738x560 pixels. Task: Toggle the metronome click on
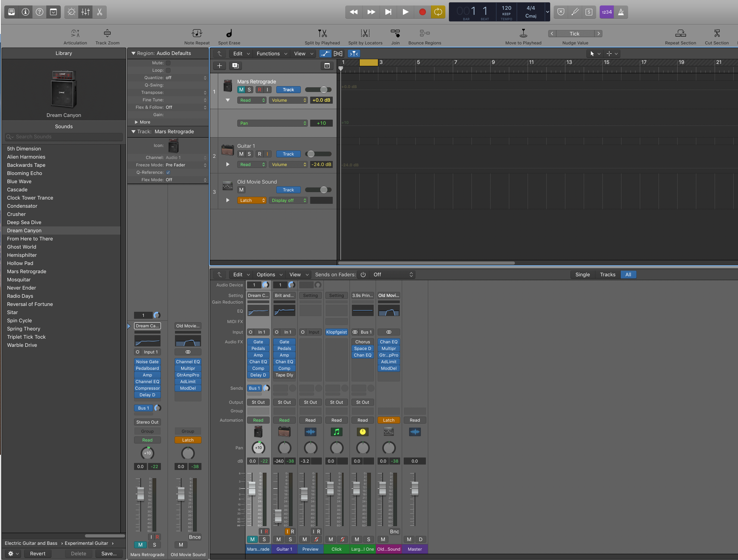click(621, 12)
